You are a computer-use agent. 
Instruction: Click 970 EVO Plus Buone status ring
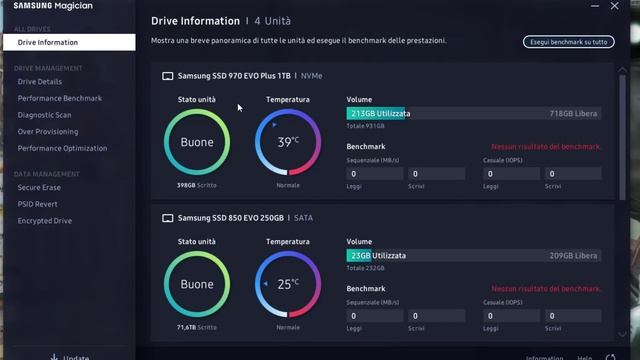(x=197, y=142)
